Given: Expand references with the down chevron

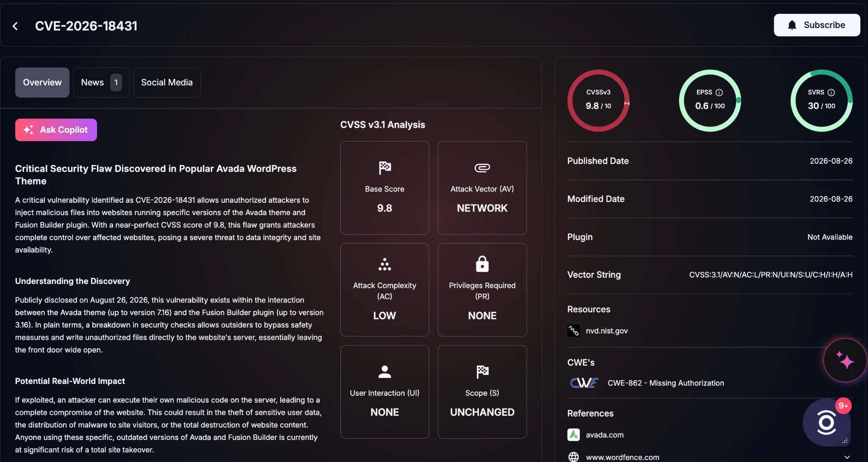Looking at the screenshot, I should 847,457.
